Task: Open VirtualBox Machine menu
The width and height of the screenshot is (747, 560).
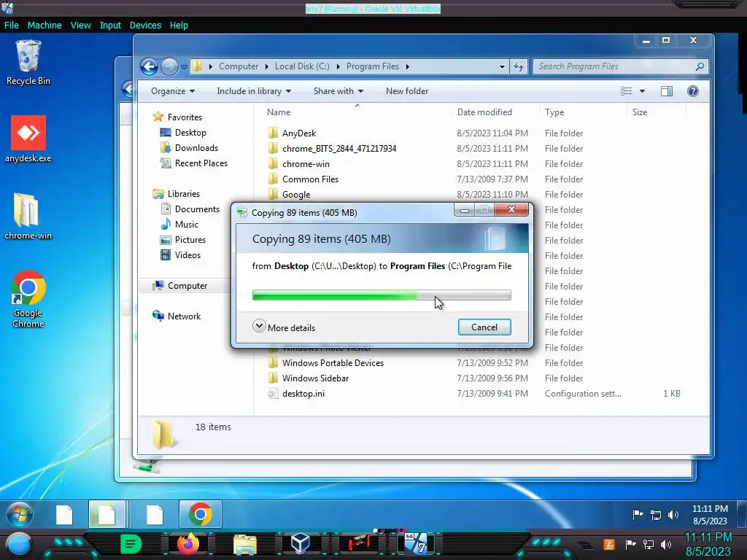Action: (x=44, y=26)
